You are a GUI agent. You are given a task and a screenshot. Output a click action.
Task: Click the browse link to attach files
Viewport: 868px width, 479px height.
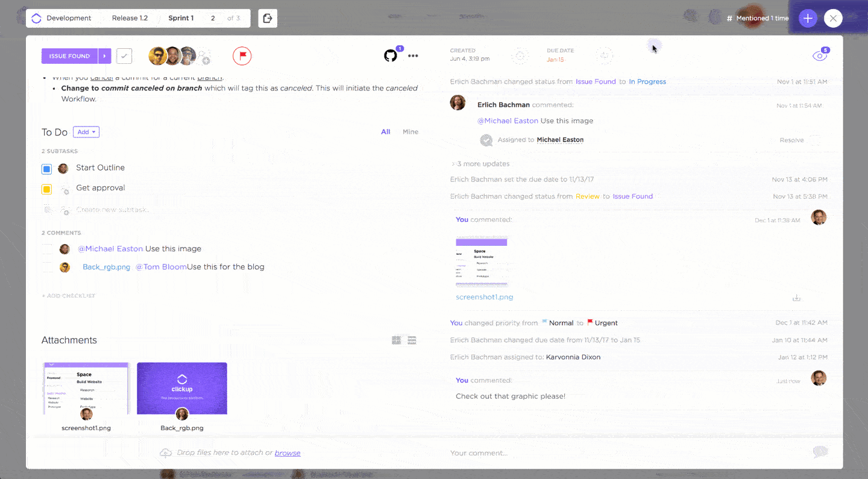[288, 453]
